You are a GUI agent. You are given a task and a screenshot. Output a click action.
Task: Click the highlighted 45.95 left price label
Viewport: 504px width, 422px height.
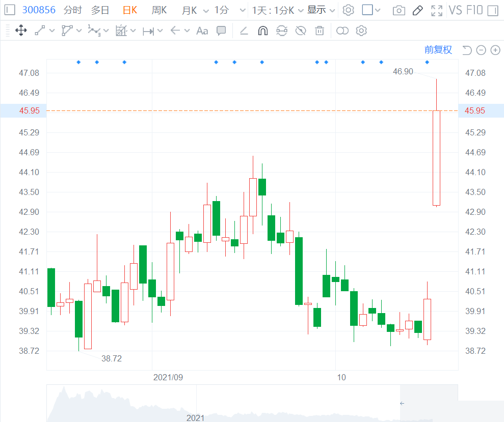29,111
